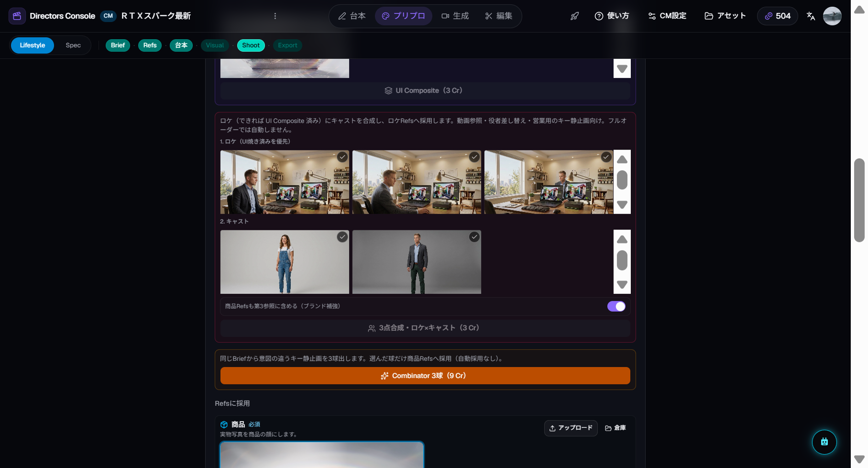The image size is (868, 468).
Task: Click 3点合成・ロケ×キャスト (3 Cr) button
Action: point(425,328)
